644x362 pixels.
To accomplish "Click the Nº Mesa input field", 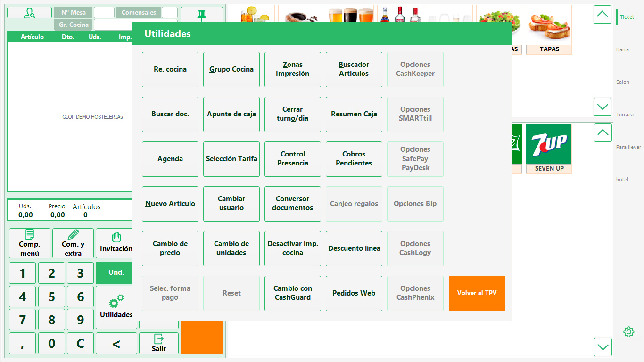I will 105,12.
